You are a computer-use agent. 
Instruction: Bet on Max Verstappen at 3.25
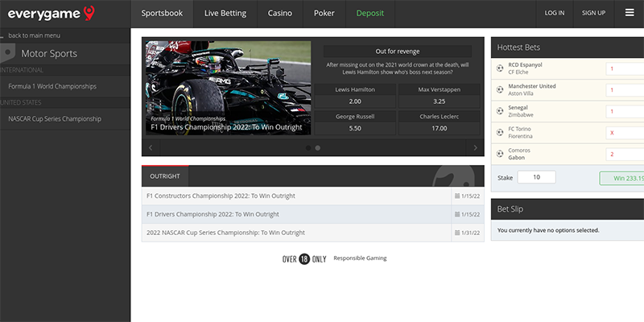coord(439,96)
